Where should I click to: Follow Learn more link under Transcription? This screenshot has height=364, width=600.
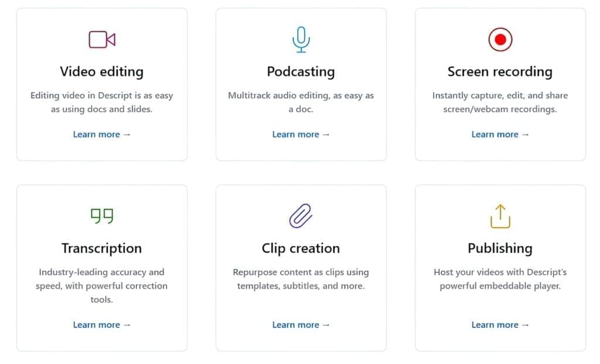102,325
